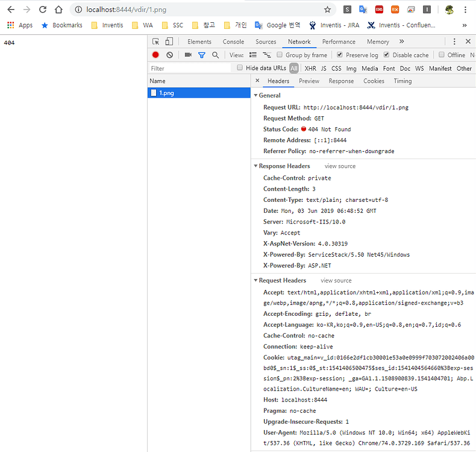
Task: View site information icon in address bar
Action: (78, 10)
